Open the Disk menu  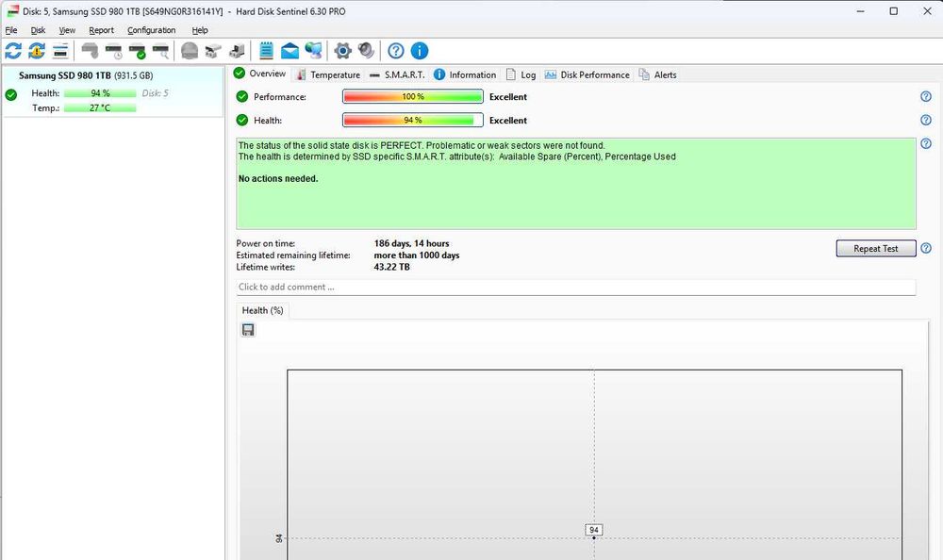38,30
